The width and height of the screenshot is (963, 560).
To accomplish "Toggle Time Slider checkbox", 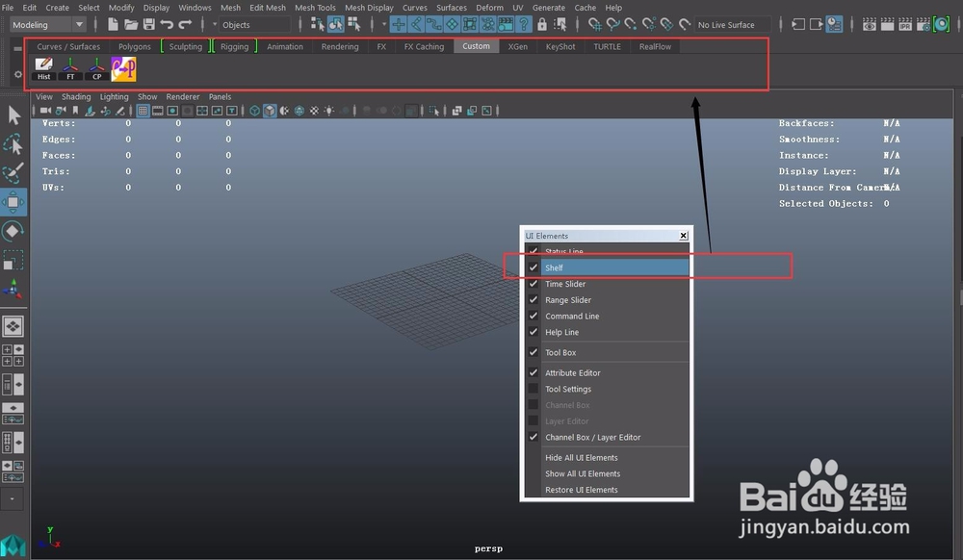I will pos(534,284).
